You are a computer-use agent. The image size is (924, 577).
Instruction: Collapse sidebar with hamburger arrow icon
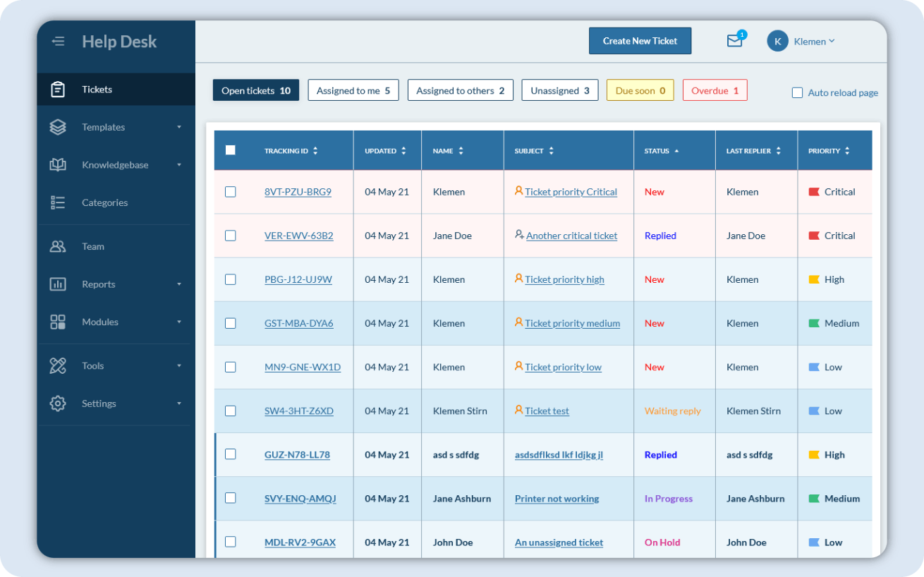tap(58, 42)
